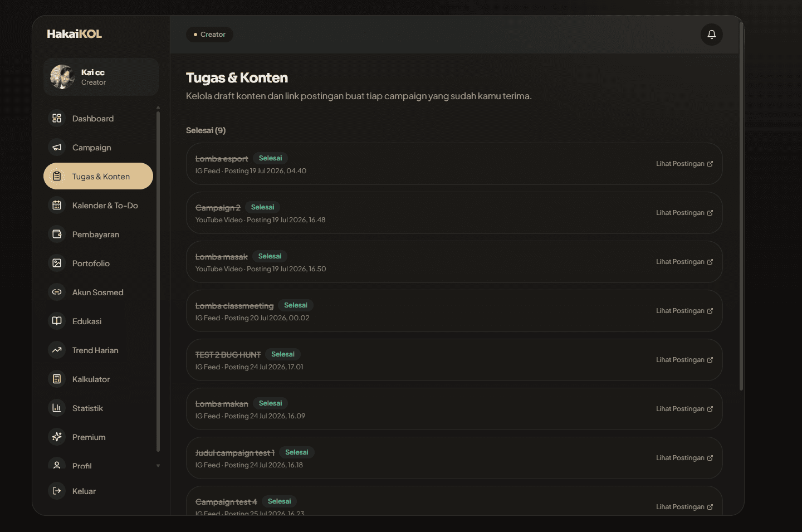View post for Judul campaign test 1
The width and height of the screenshot is (802, 532).
coord(684,458)
